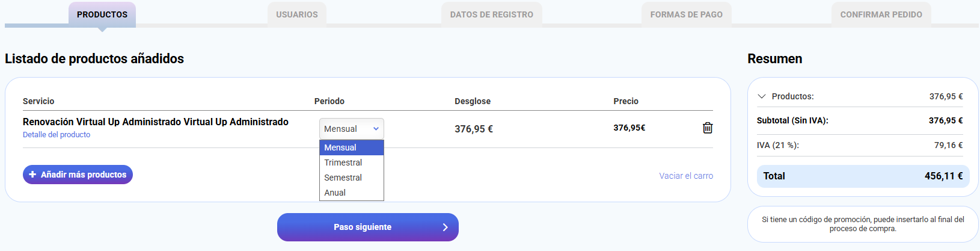Viewport: 980px width, 251px height.
Task: Open Datos de Registro tab
Action: point(492,14)
